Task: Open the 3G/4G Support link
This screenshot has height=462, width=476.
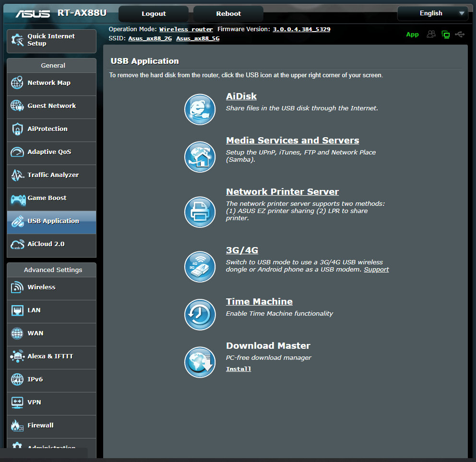Action: 376,270
